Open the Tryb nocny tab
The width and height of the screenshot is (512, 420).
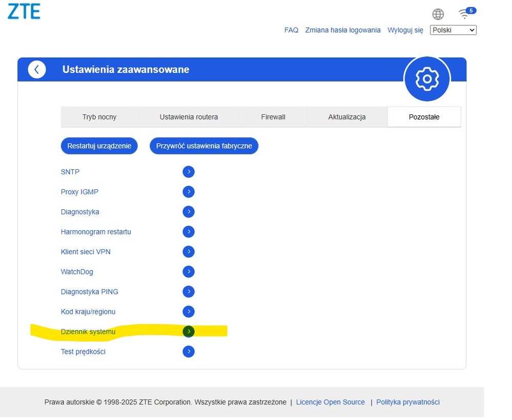pyautogui.click(x=99, y=116)
